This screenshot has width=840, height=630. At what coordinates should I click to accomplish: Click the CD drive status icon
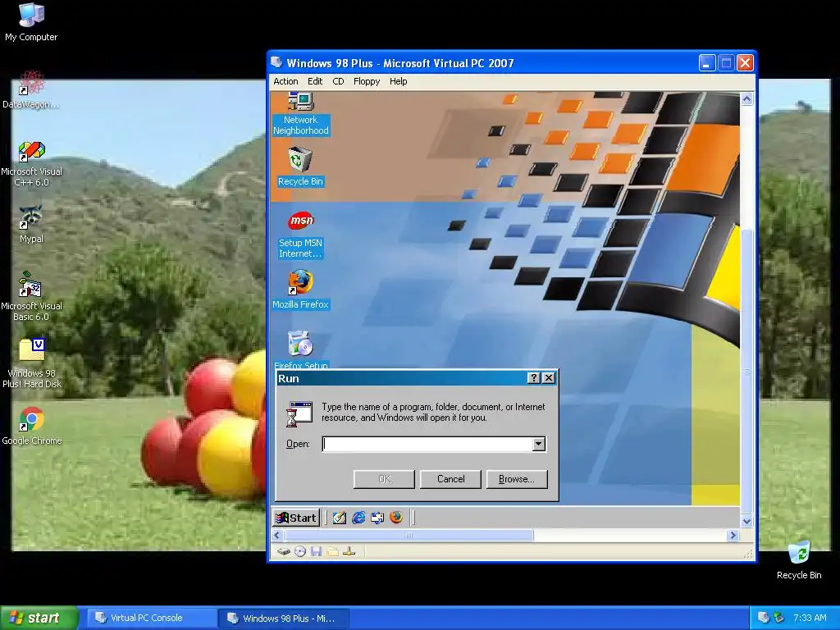click(300, 551)
